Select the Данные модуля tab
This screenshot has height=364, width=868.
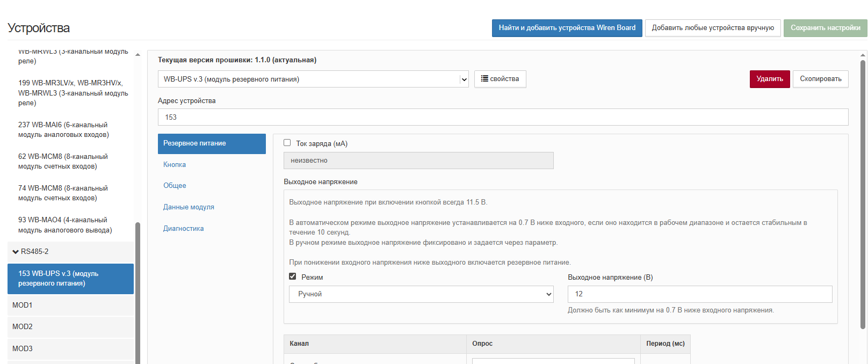pos(189,207)
